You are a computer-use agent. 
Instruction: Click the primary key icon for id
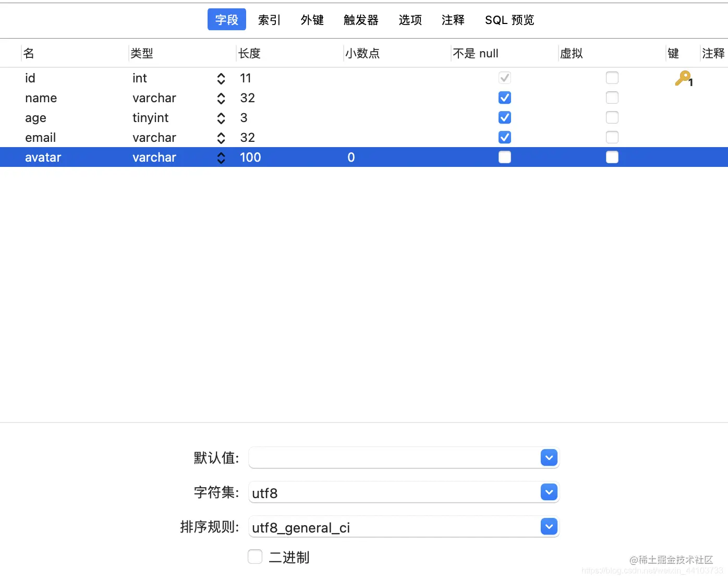[683, 78]
